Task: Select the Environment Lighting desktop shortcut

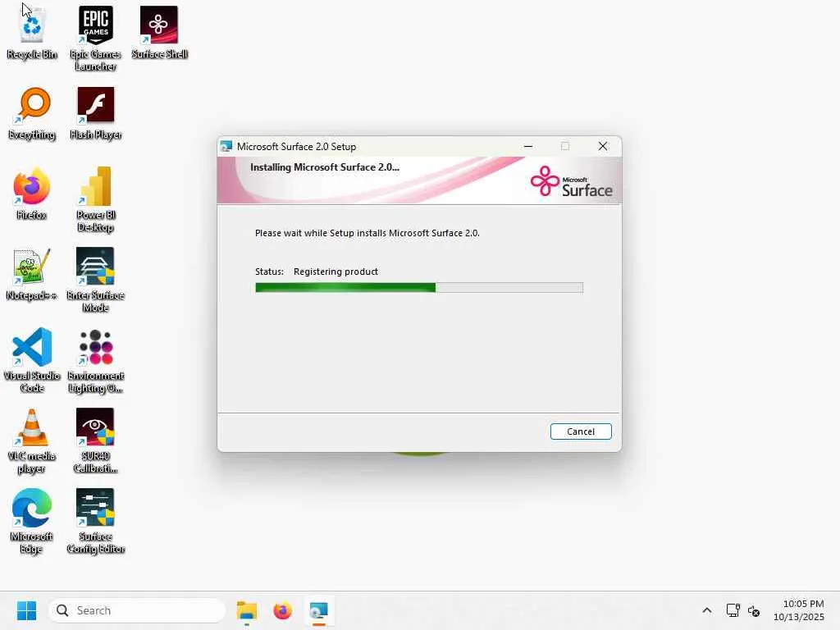Action: 95,360
